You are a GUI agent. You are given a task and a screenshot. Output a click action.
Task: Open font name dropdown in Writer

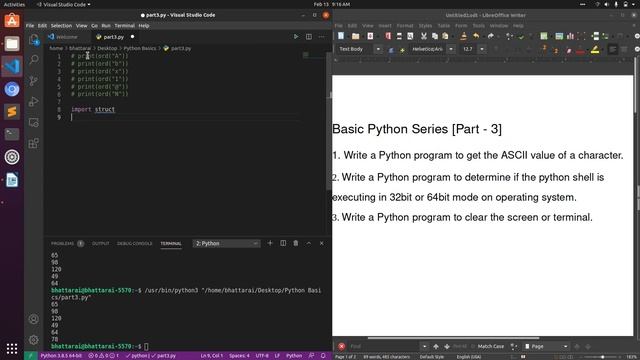[x=451, y=49]
